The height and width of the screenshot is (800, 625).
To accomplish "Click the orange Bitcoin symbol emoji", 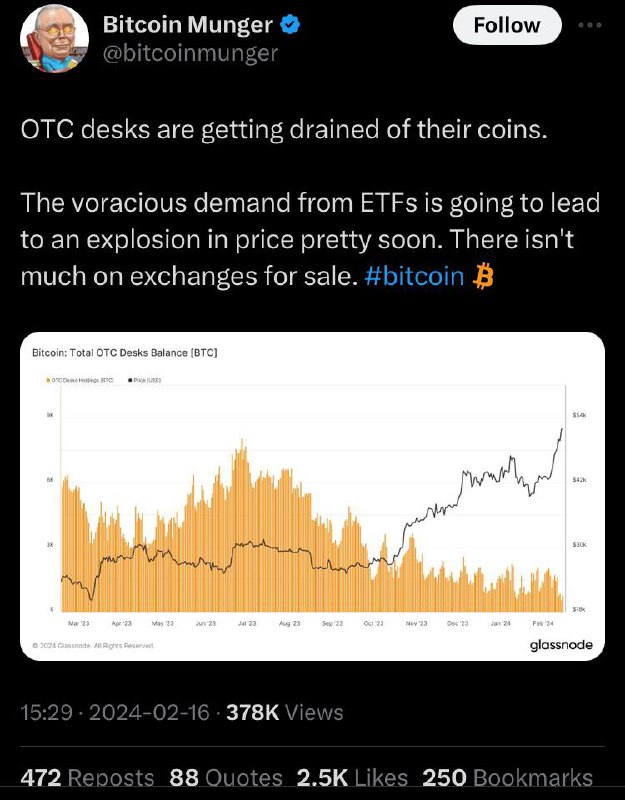I will click(483, 276).
